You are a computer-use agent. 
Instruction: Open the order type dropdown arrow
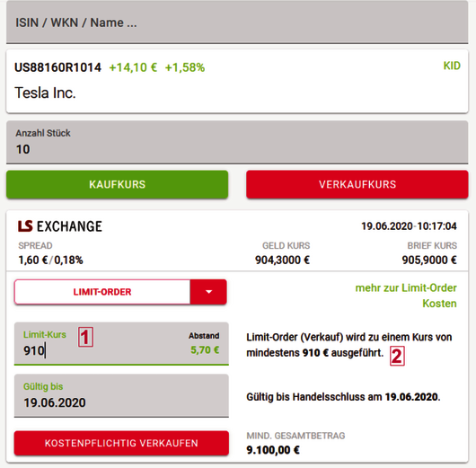click(x=208, y=292)
